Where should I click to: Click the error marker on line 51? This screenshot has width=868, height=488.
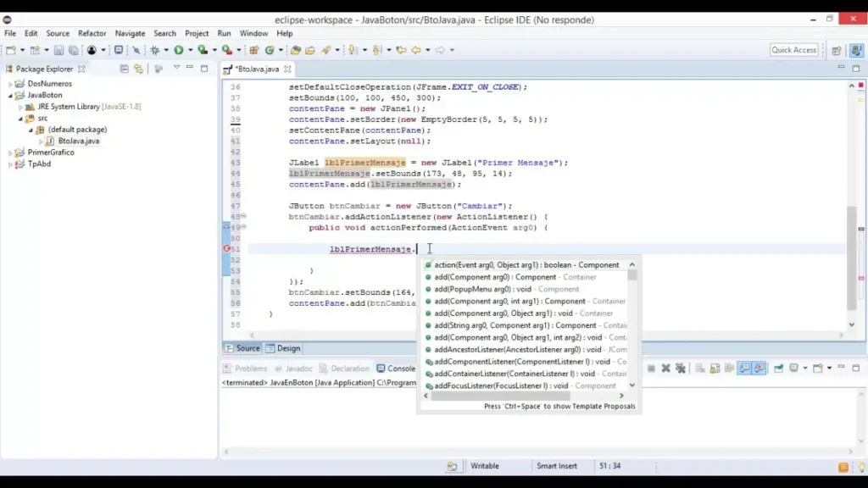click(227, 249)
